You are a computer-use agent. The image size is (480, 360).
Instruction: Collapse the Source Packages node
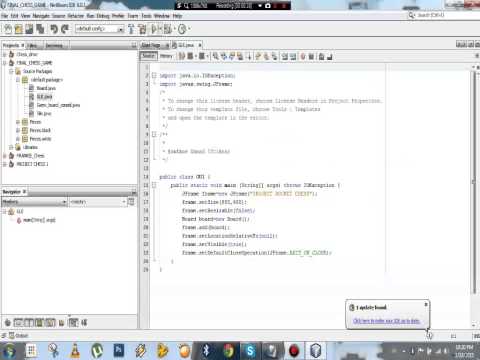tap(11, 71)
